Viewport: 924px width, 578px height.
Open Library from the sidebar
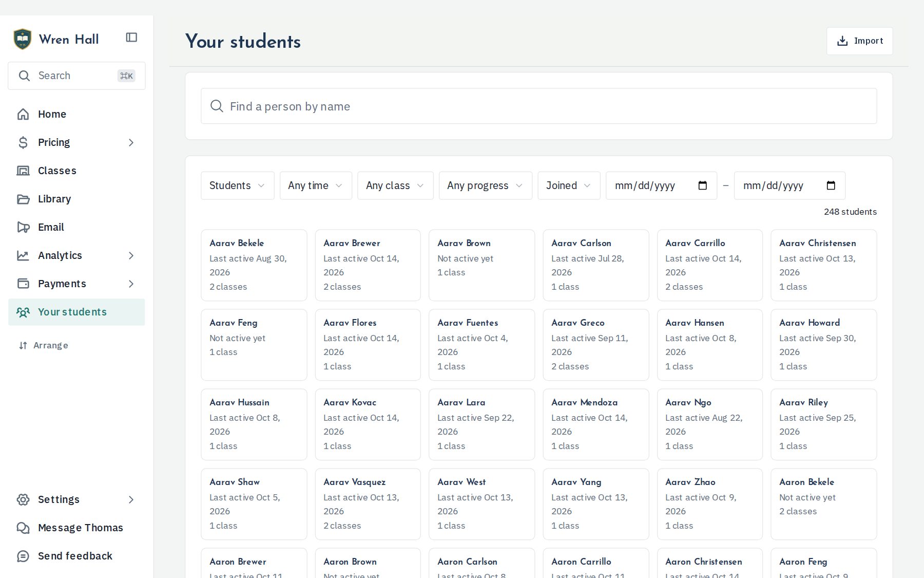click(x=76, y=199)
